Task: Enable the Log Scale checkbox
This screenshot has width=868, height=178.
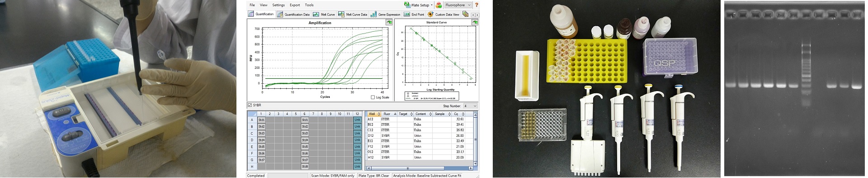Action: [373, 97]
